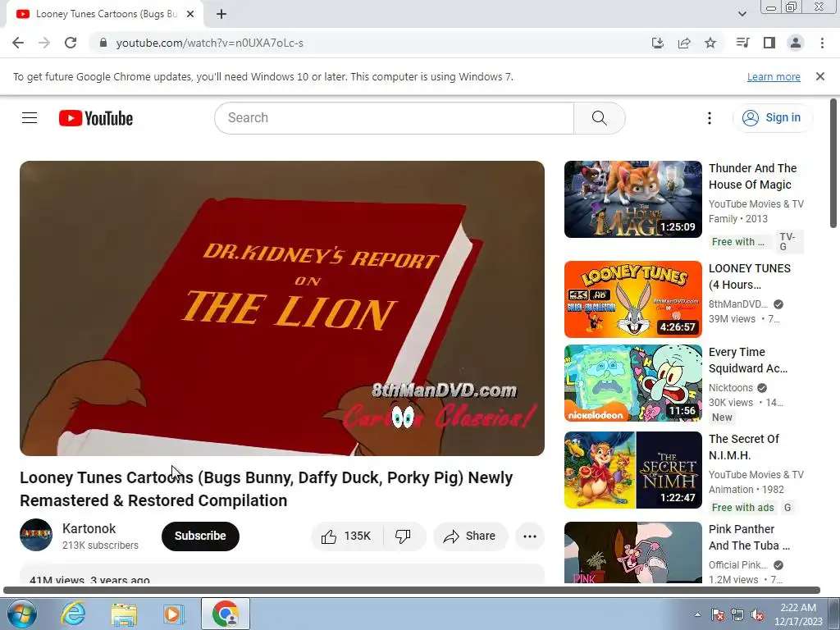The width and height of the screenshot is (840, 630).
Task: Toggle Chrome side panel
Action: click(x=769, y=43)
